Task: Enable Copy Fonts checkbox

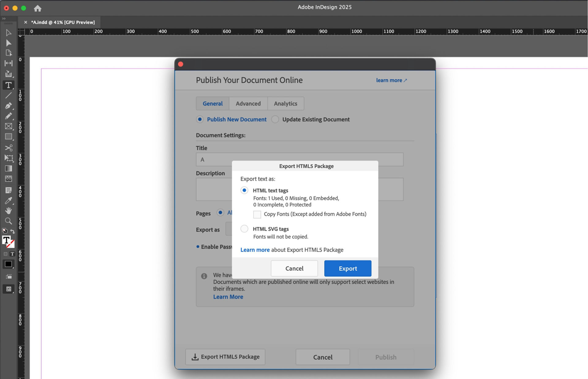Action: 257,214
